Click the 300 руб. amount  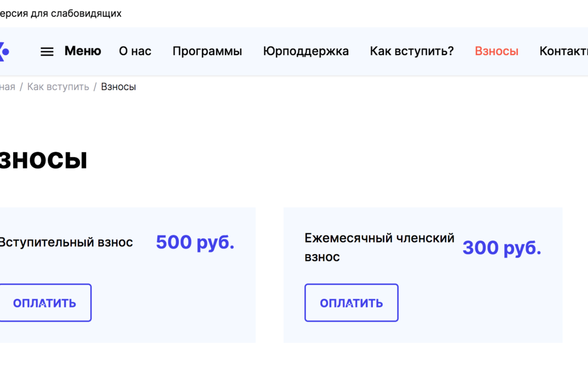pyautogui.click(x=502, y=248)
